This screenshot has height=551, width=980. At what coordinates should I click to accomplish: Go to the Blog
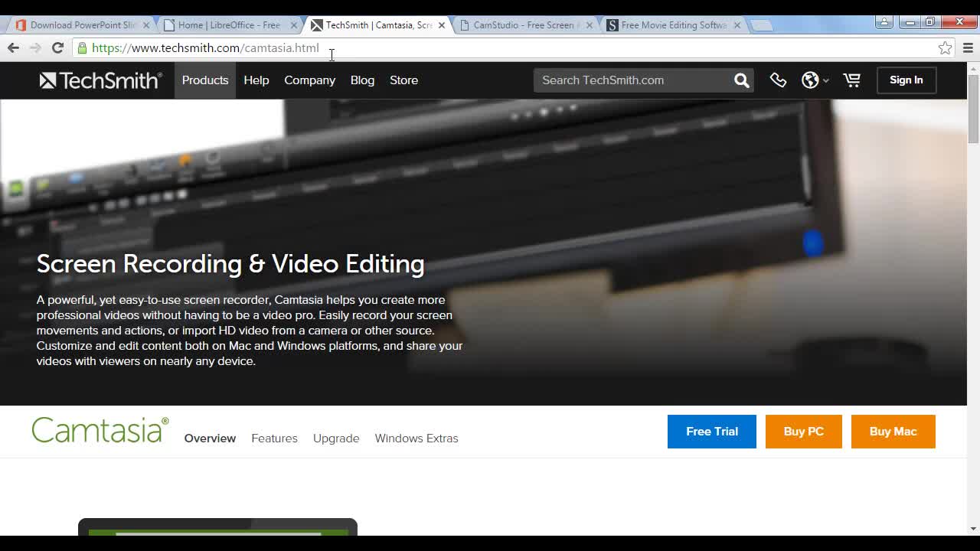pyautogui.click(x=363, y=80)
